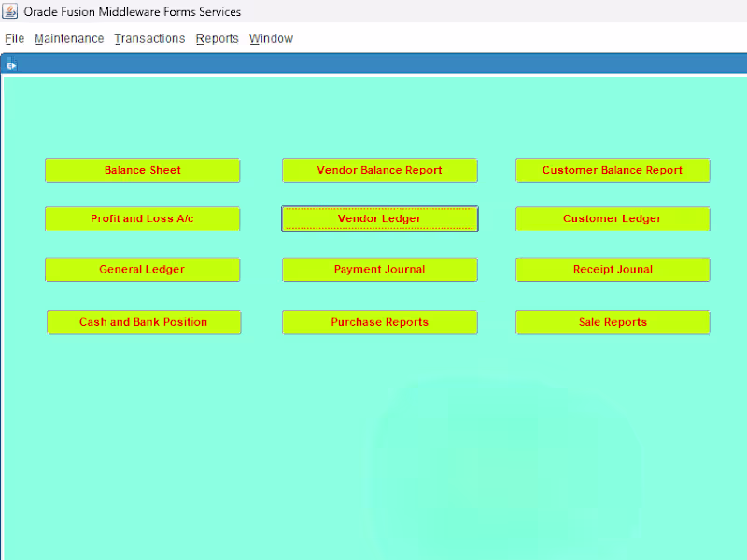Select the Vendor Ledger button
The image size is (747, 560).
click(380, 219)
